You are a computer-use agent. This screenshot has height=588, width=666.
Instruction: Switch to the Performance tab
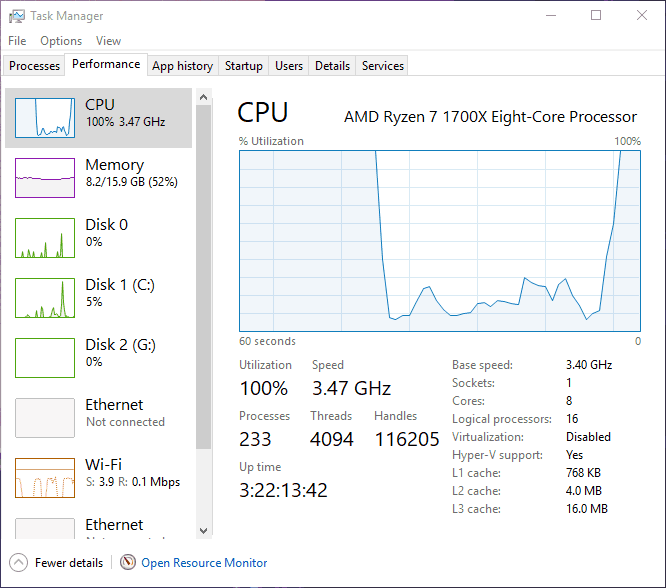click(106, 64)
